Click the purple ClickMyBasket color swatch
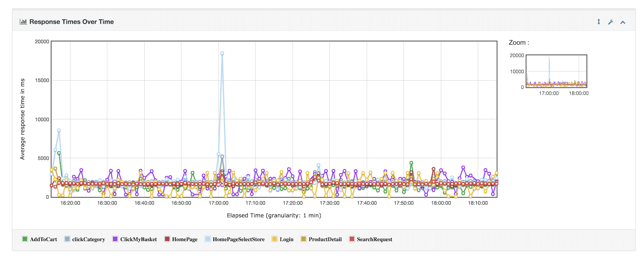The image size is (644, 261). pyautogui.click(x=115, y=239)
